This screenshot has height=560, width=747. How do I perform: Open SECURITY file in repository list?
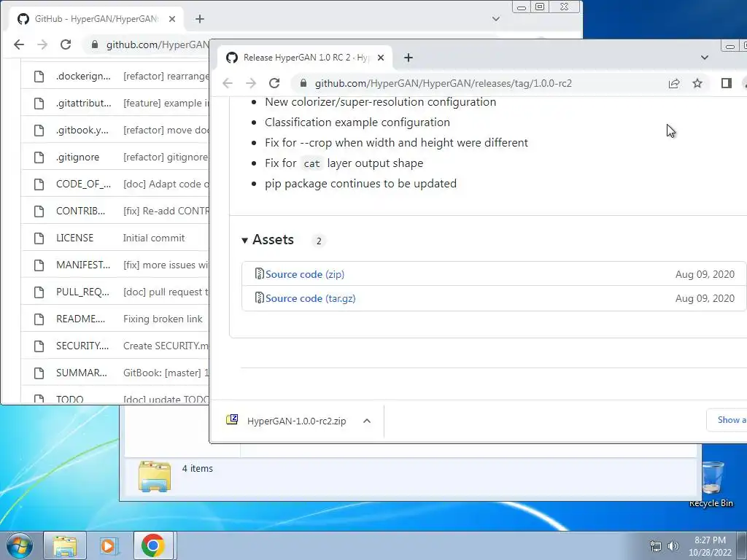point(82,346)
